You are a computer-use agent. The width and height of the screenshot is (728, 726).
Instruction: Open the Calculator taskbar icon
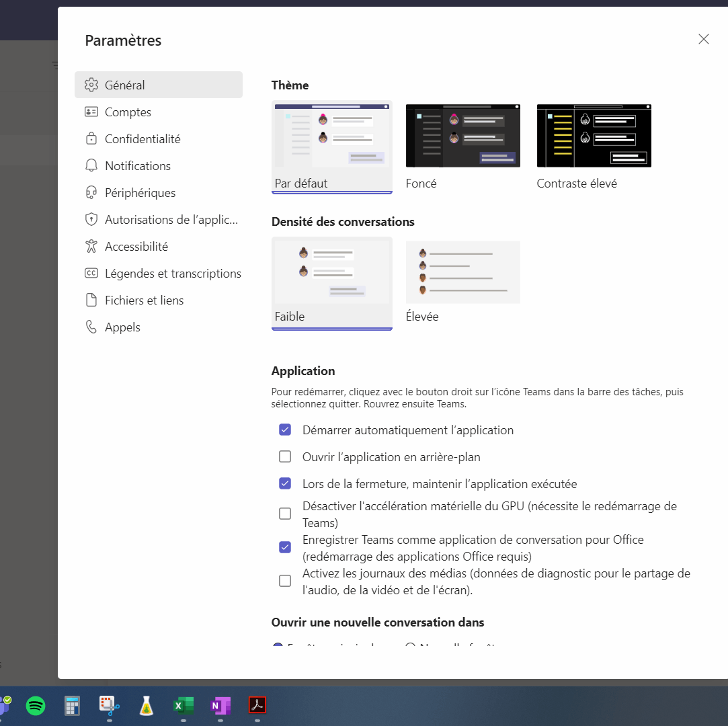[72, 706]
